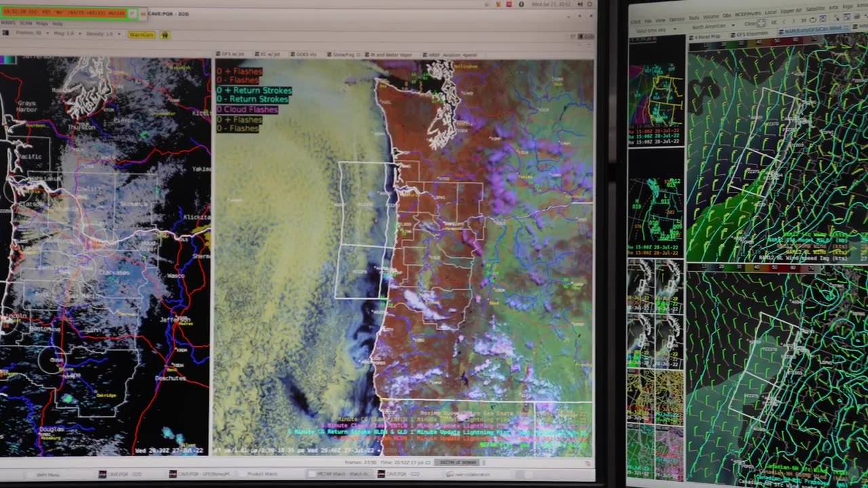Click the green 20 color bar swatch
868x488 pixels.
pos(731,44)
